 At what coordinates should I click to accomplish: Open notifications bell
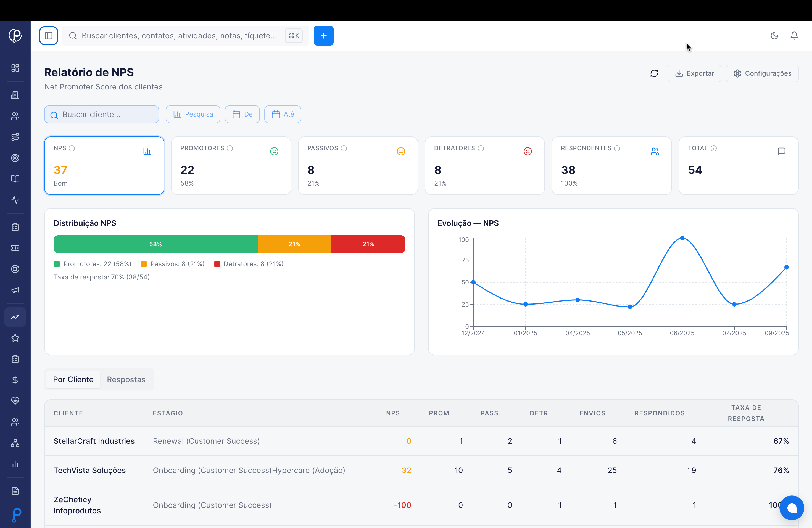pyautogui.click(x=794, y=35)
